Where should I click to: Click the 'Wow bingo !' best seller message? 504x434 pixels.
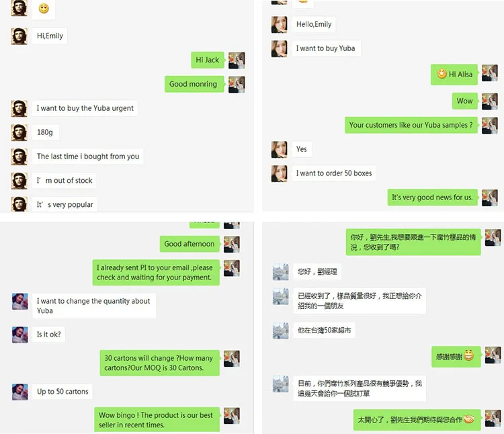157,420
